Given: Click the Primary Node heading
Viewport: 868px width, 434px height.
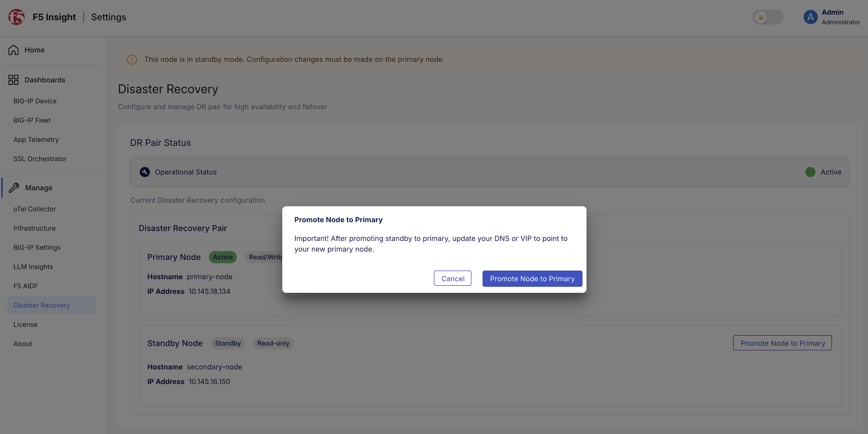Looking at the screenshot, I should coord(174,257).
